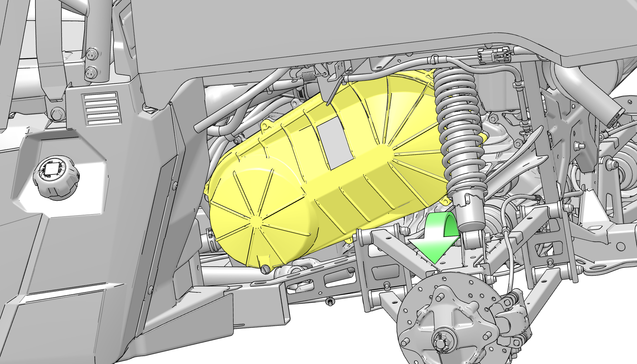Select the small bolt beneath the frame rail

tap(330, 302)
